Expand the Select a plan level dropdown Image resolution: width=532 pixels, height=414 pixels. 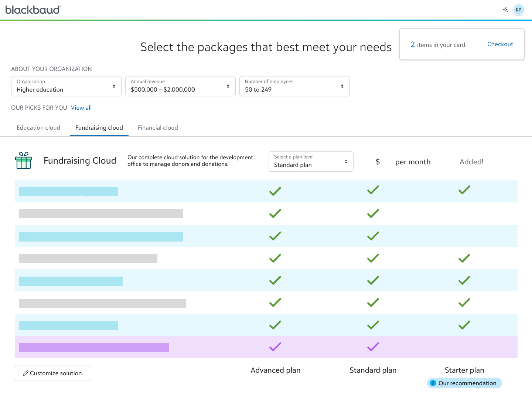pos(311,162)
